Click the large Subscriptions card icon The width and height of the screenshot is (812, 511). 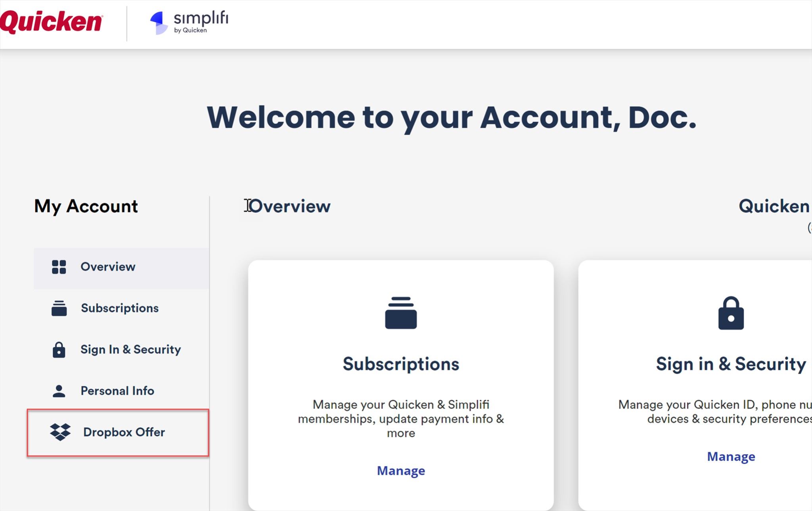coord(400,313)
